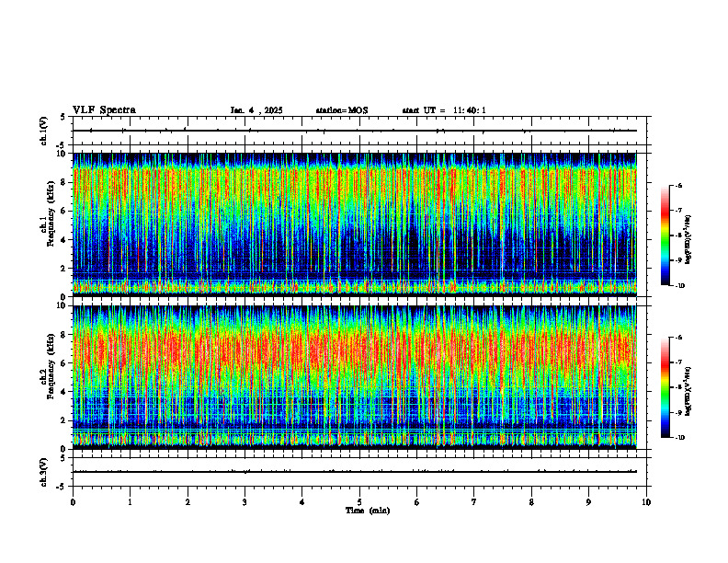Screen dimensions: 728x563
Task: Click time axis tick label "9"
Action: [588, 502]
